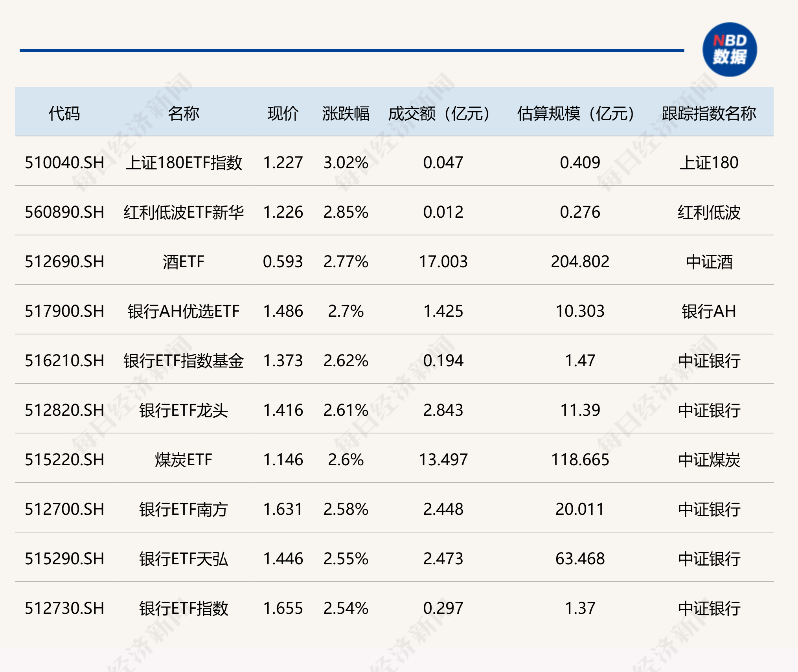Select fund code 515290.SH
The width and height of the screenshot is (798, 672).
(64, 559)
